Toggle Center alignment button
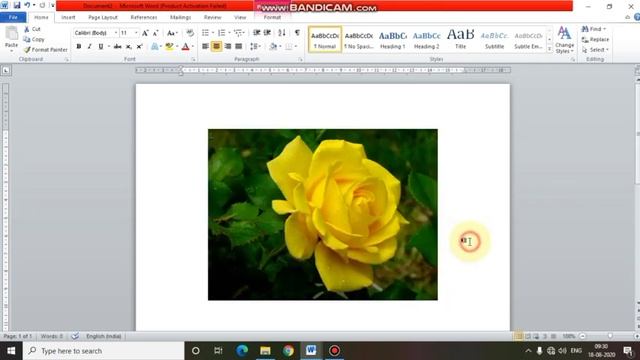The image size is (640, 360). pos(216,47)
